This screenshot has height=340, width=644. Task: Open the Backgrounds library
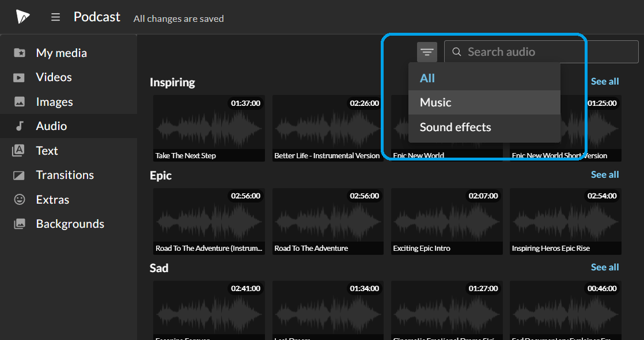point(70,224)
